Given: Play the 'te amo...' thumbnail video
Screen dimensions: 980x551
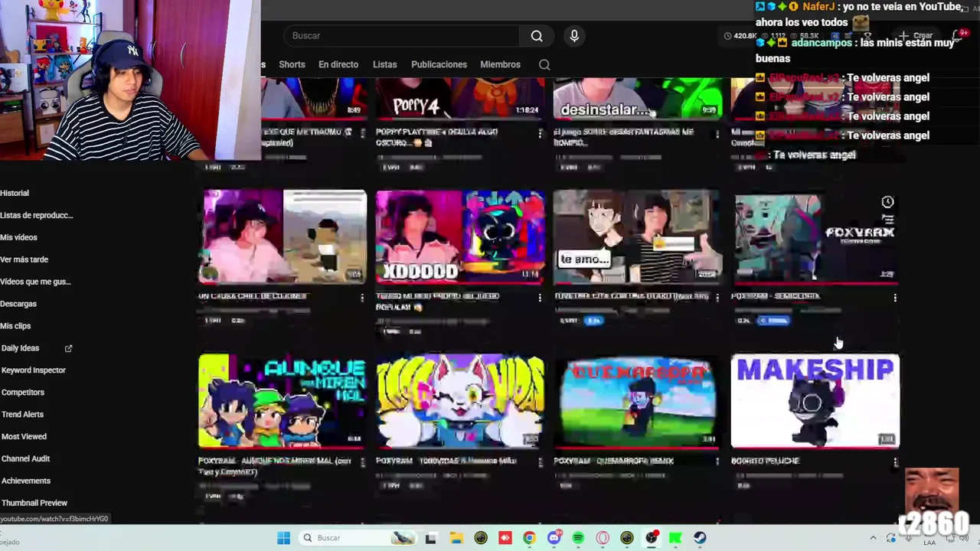Looking at the screenshot, I should click(637, 236).
